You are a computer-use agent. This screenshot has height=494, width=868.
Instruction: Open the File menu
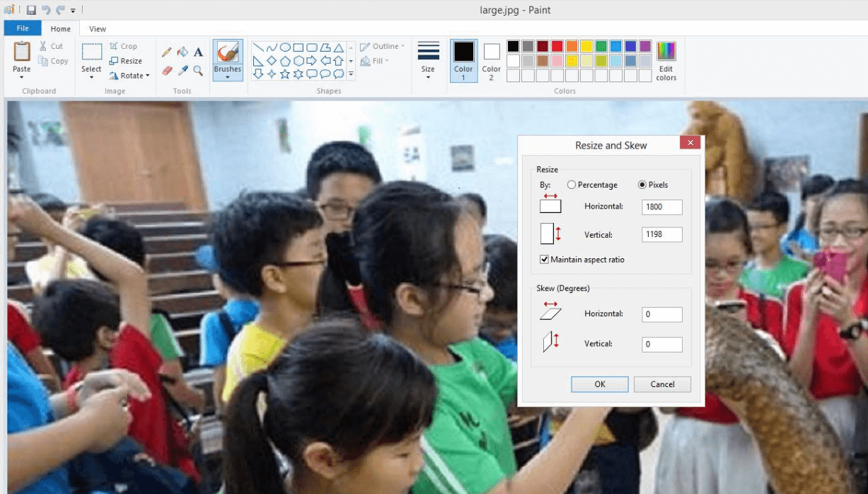23,28
